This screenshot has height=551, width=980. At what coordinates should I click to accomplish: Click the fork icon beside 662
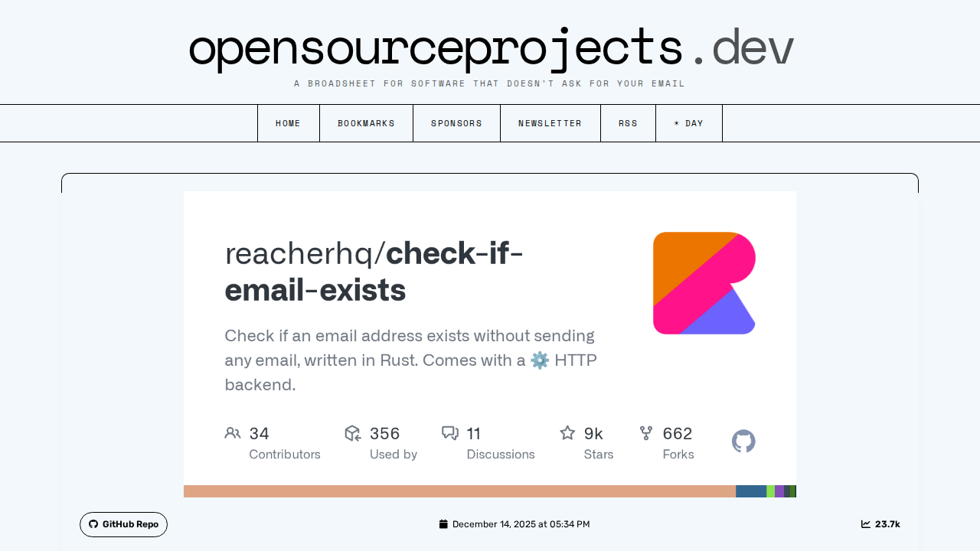(x=646, y=433)
